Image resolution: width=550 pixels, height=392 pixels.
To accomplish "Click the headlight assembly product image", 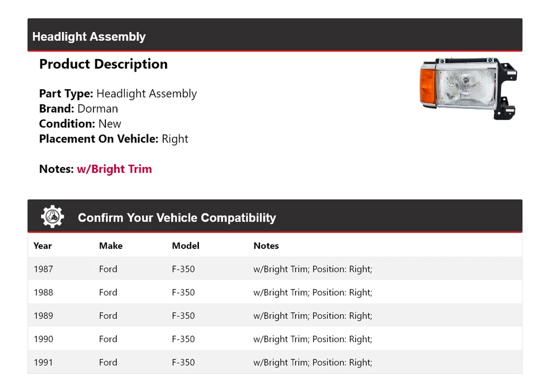I will pyautogui.click(x=468, y=88).
